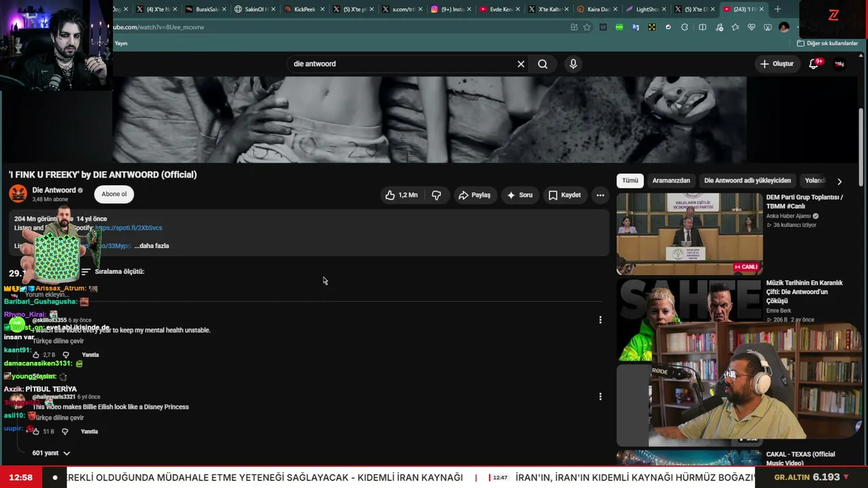
Task: Open options menu for the Billie Eilish comment
Action: click(600, 396)
